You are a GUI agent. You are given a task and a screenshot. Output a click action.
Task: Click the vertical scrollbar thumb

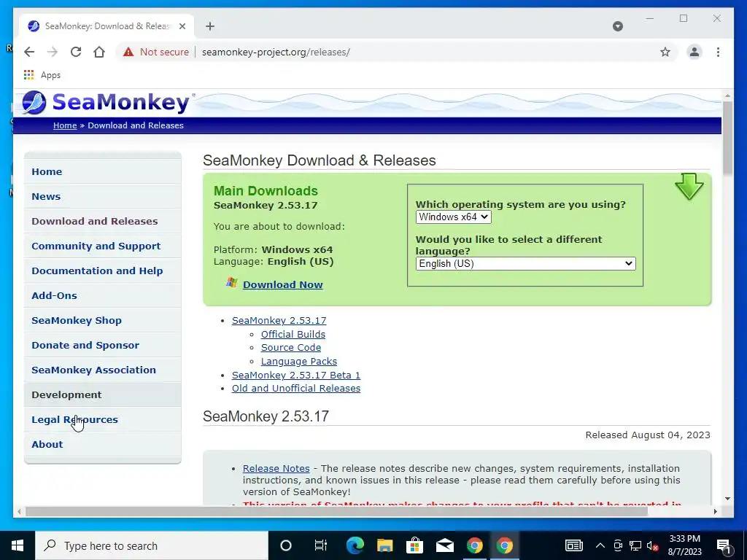(727, 138)
